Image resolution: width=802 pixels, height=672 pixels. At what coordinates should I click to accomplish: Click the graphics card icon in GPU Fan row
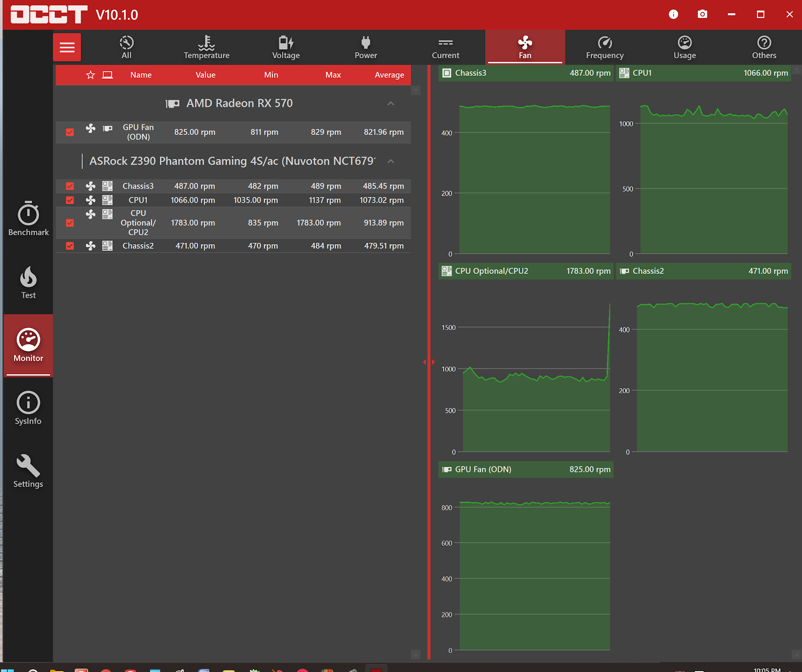click(x=107, y=128)
